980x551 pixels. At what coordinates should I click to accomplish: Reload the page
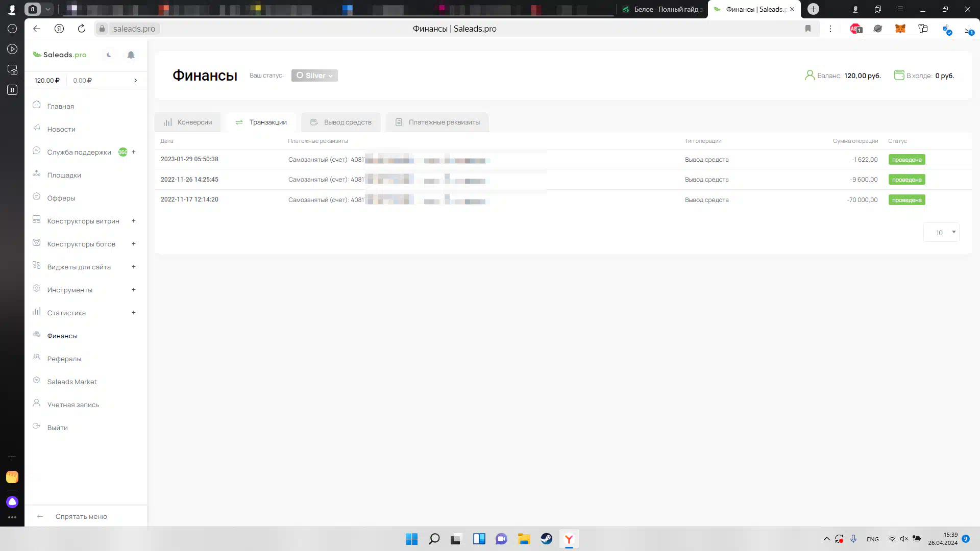point(82,29)
